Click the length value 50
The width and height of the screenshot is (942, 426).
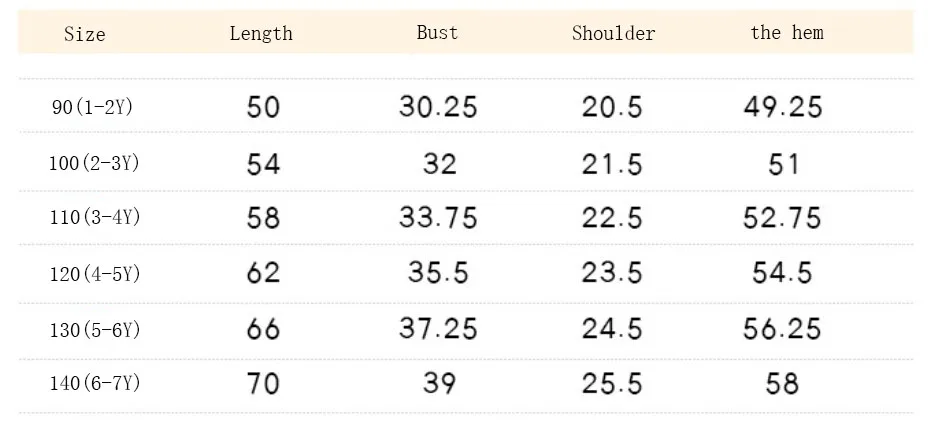263,108
